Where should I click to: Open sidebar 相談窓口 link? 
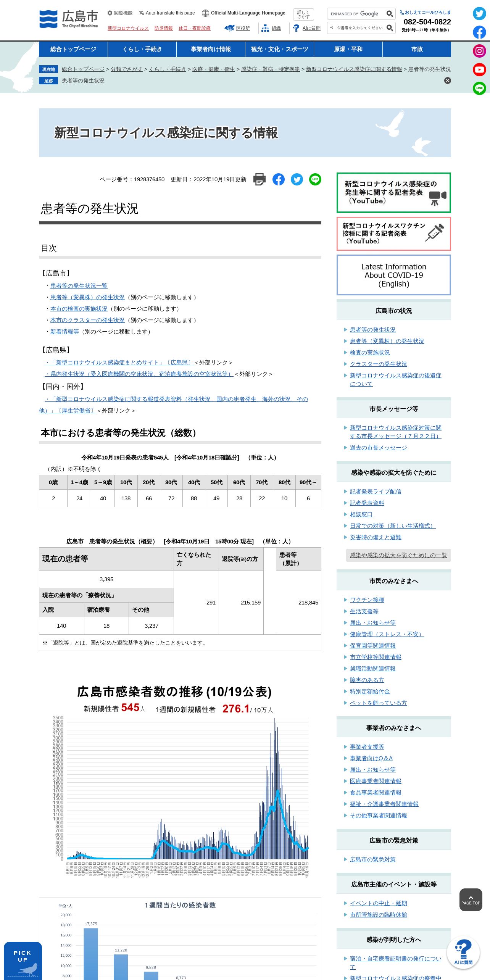pyautogui.click(x=361, y=514)
